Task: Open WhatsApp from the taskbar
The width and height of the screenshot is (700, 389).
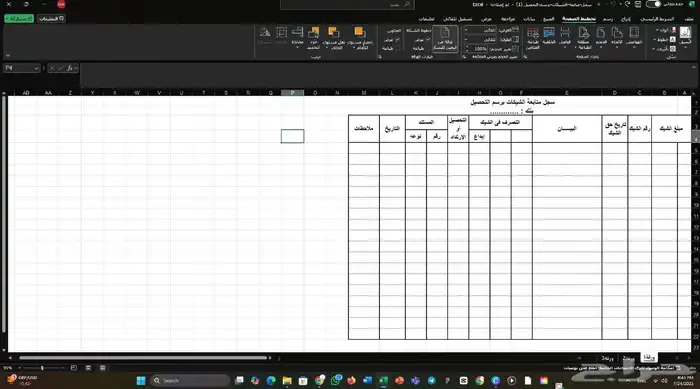Action: tap(336, 380)
